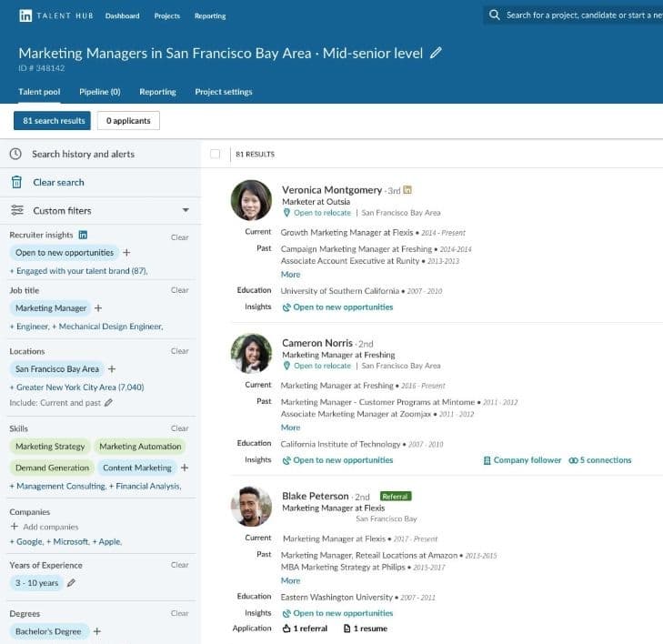
Task: Click the Referral badge on Blake Peterson
Action: 396,496
